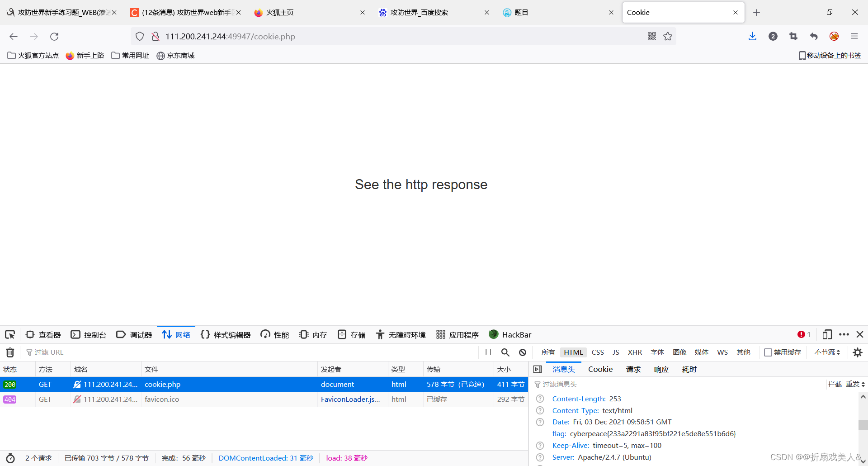Switch to Cookie tab in request details
Viewport: 868px width, 466px height.
[x=600, y=370]
